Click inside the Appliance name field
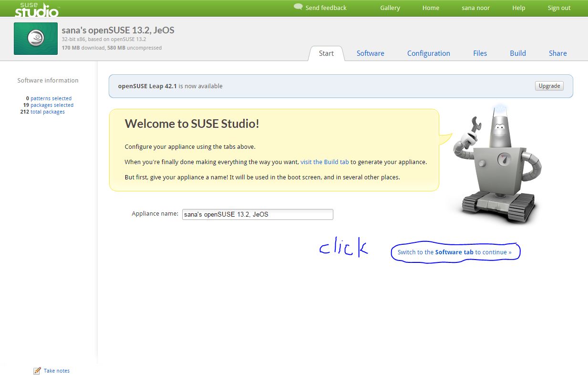Viewport: 588px width, 375px height. point(258,214)
